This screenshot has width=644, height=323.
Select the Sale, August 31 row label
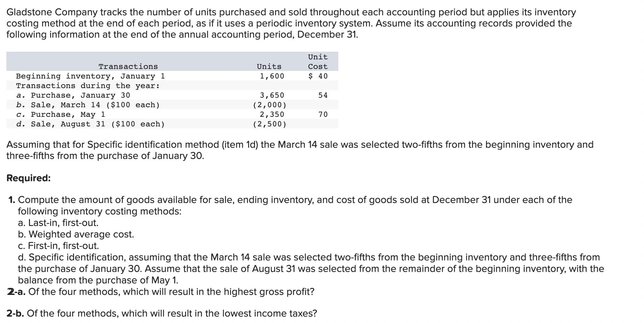click(x=90, y=124)
